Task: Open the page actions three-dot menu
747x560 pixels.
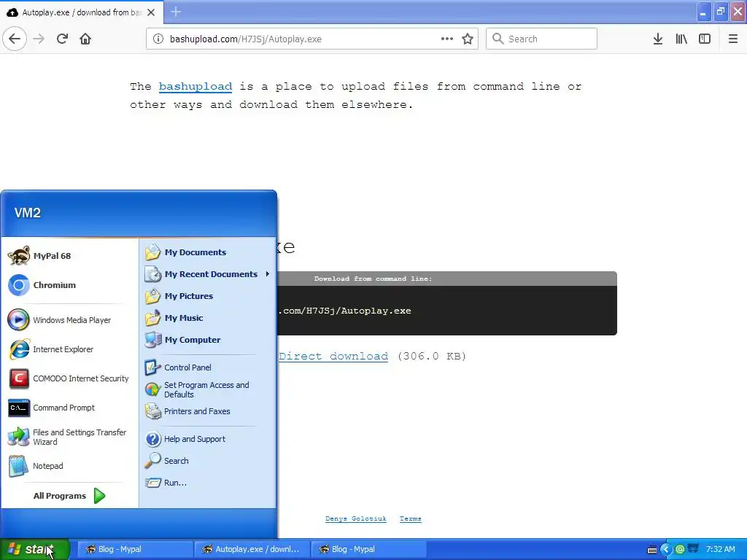Action: coord(447,39)
